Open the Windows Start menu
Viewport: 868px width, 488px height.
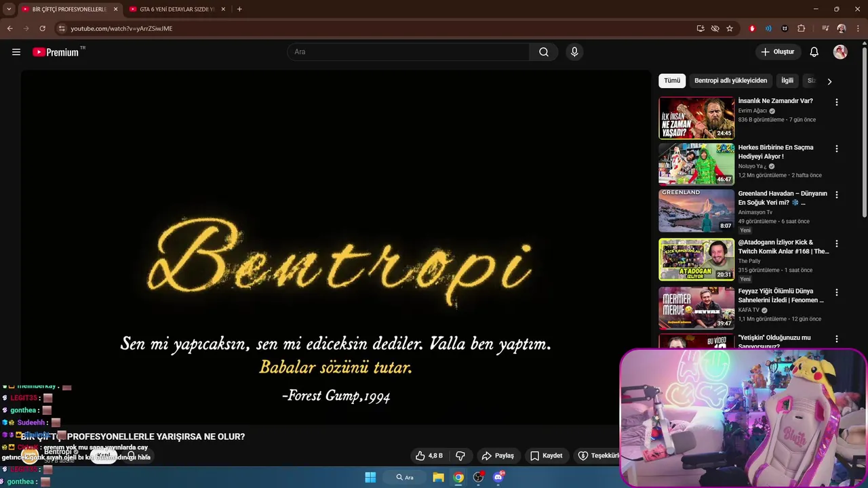pyautogui.click(x=370, y=477)
